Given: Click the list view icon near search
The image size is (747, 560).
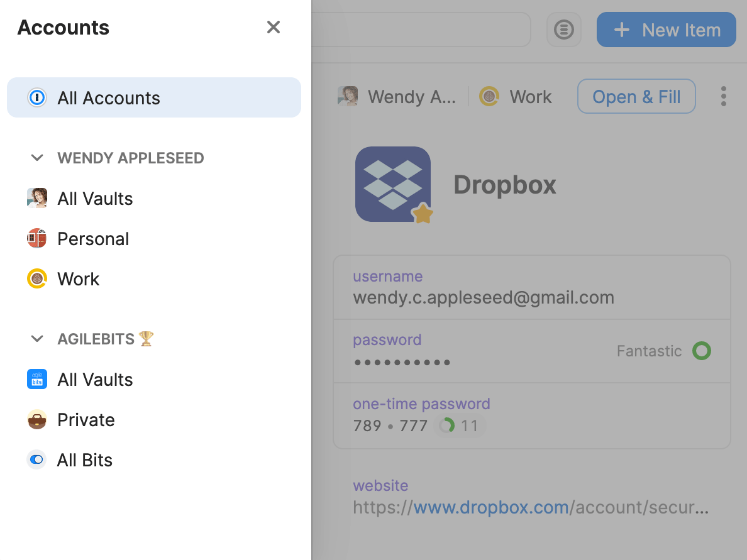Looking at the screenshot, I should click(563, 30).
